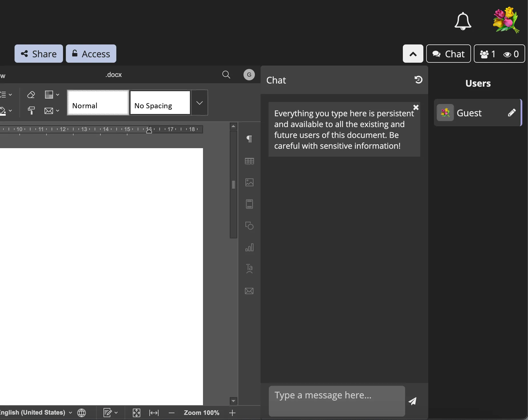Screen dimensions: 528x420
Task: Click the copy style paint roller icon
Action: [31, 111]
